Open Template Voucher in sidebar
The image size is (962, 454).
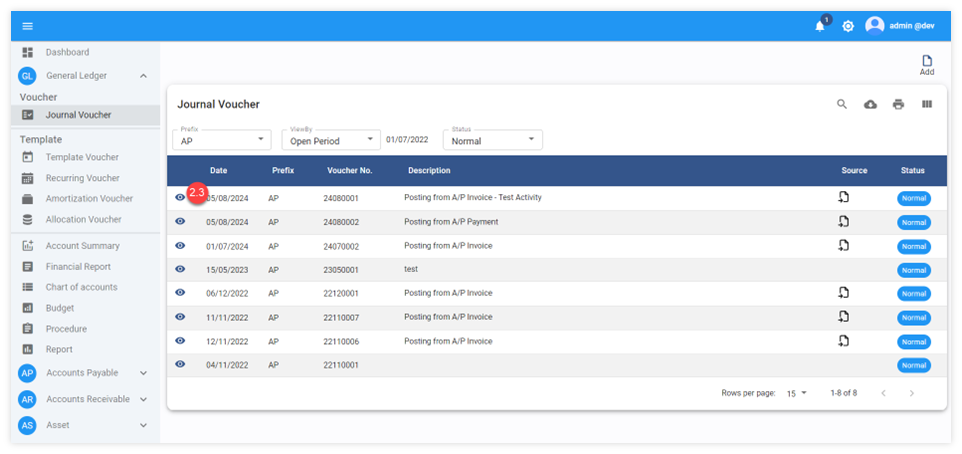81,157
